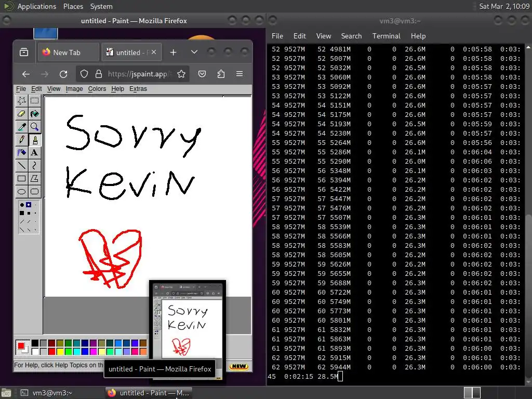This screenshot has width=532, height=399.
Task: Reload the jspaint page
Action: pos(63,74)
